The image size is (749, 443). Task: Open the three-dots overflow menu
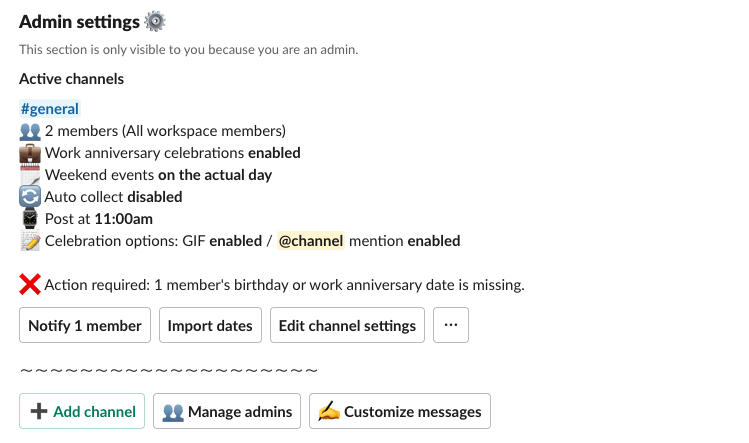coord(451,326)
